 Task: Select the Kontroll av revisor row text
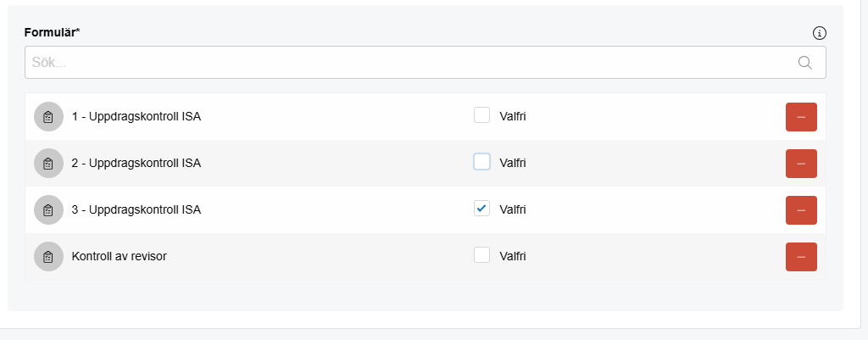pyautogui.click(x=119, y=256)
